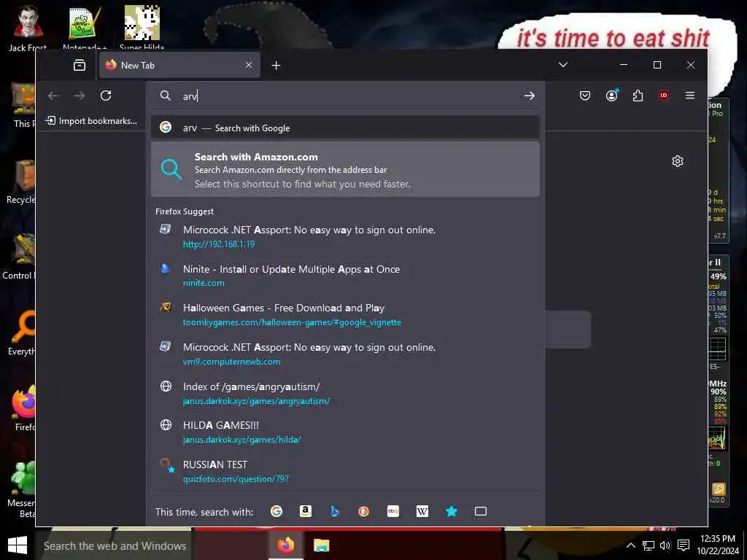Select Notepad++ desktop icon
The image size is (747, 560).
tap(85, 27)
